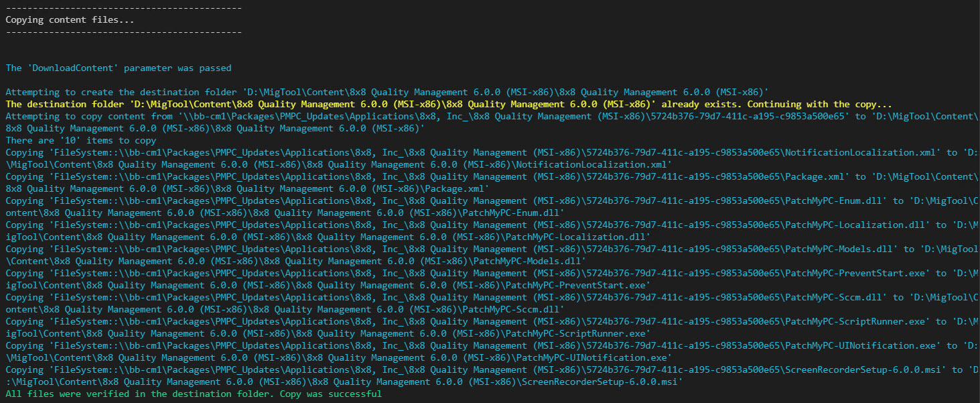
Task: Click destination path ending '\NotificationLocalization.xml''
Action: tap(339, 165)
